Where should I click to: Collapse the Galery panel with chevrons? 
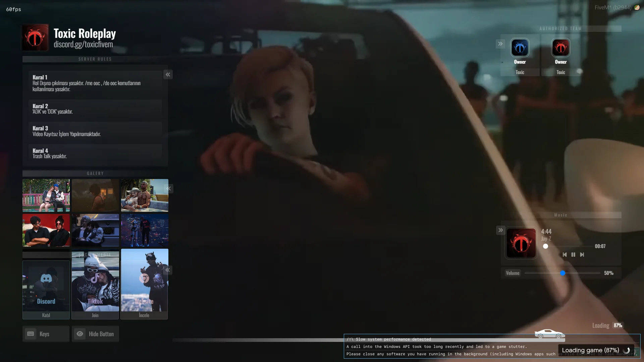169,189
